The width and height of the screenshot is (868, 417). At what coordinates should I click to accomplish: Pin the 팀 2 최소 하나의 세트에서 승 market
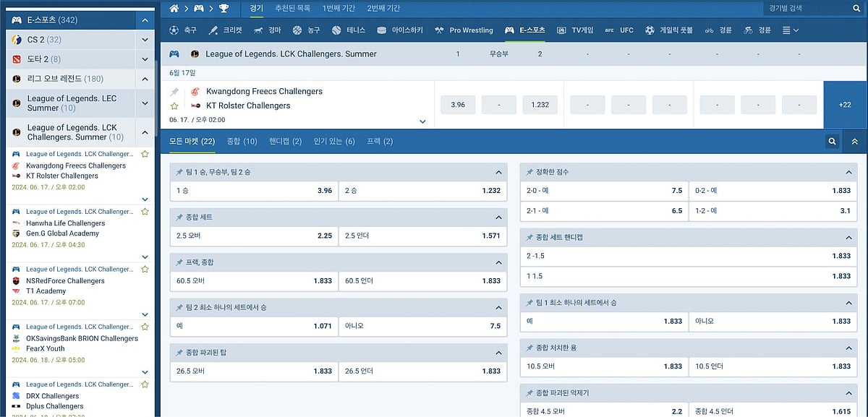pos(179,308)
